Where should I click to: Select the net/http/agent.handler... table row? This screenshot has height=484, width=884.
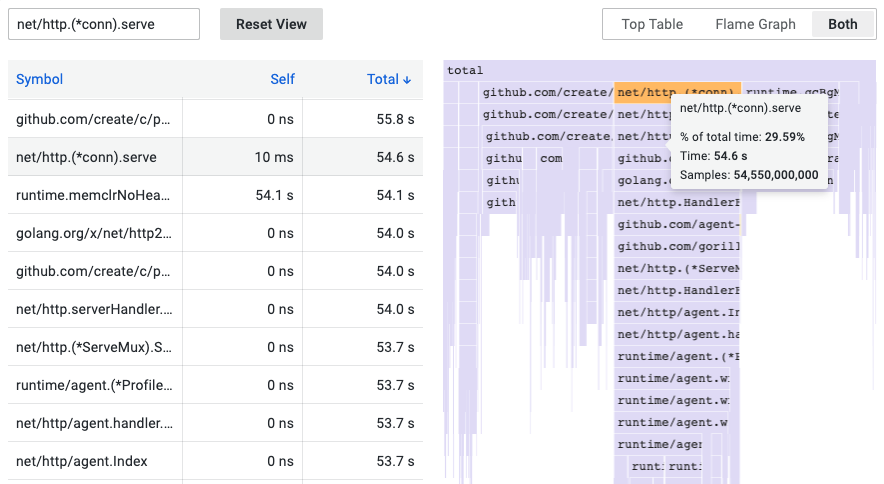tap(215, 423)
